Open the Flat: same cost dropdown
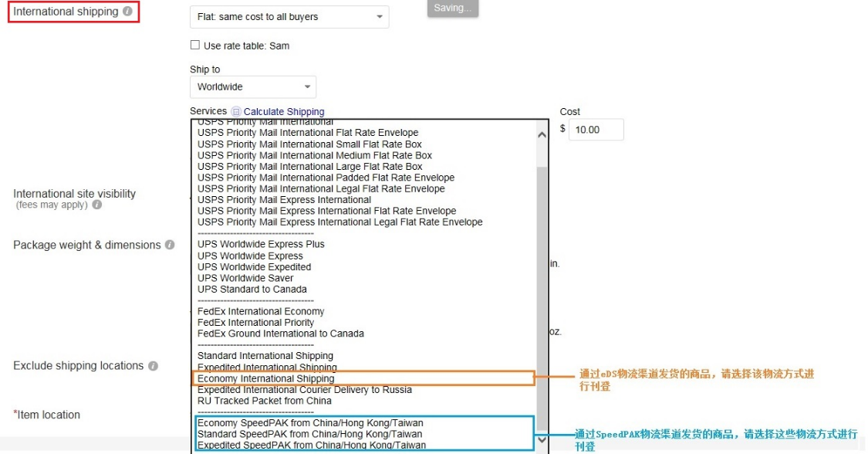The image size is (868, 454). point(289,17)
